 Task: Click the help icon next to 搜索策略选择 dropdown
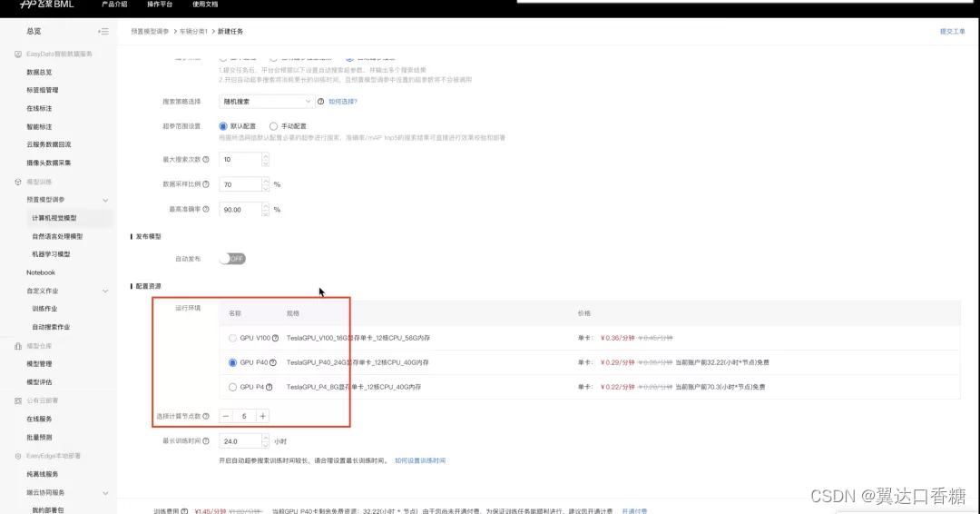pos(320,102)
